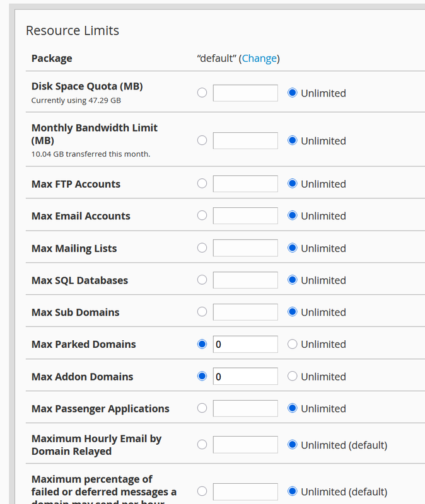Click the Maximum Hourly Email input field
Screen dimensions: 425x504
tap(245, 445)
